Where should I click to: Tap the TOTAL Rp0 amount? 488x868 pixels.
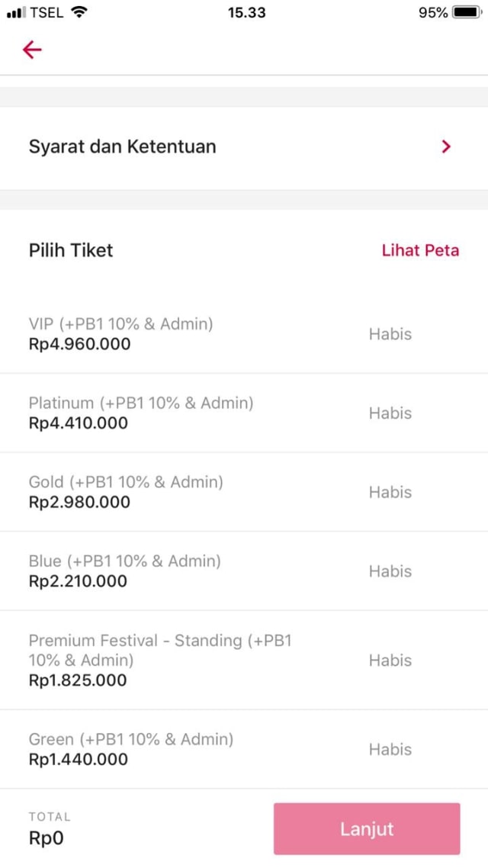tap(46, 837)
